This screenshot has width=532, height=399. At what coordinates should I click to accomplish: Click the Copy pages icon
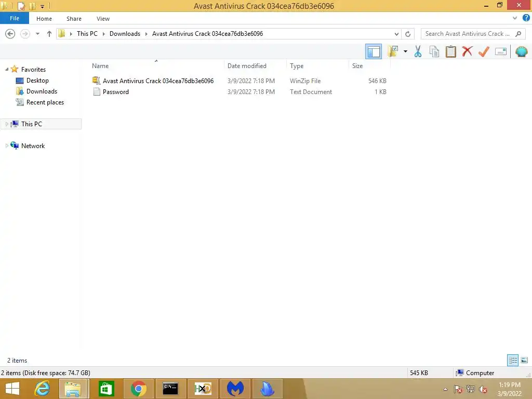[x=434, y=51]
